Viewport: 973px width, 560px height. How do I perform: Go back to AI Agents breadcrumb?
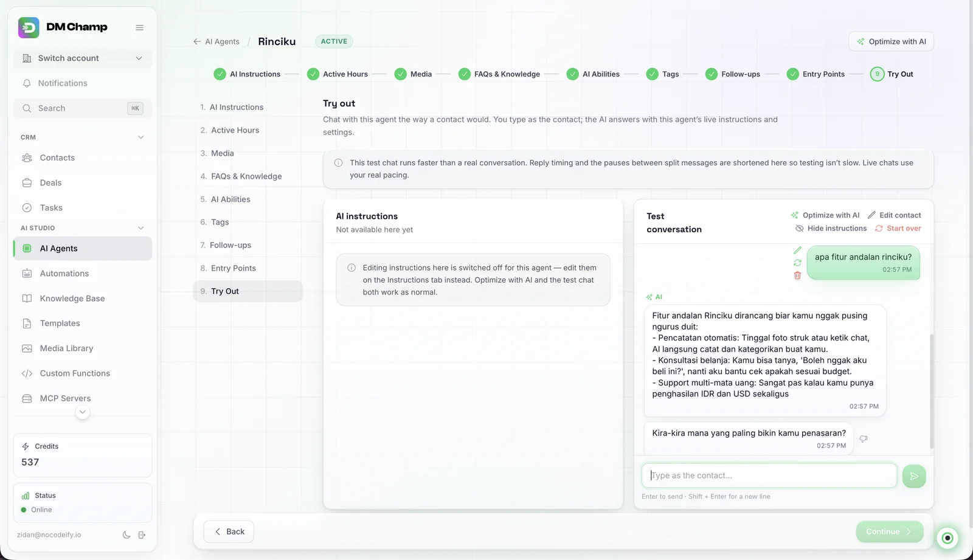tap(216, 41)
